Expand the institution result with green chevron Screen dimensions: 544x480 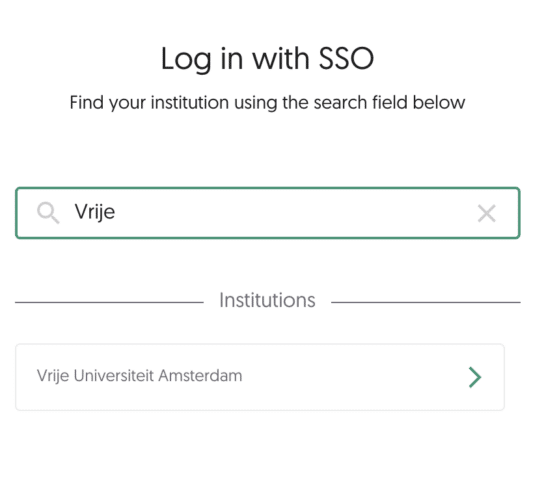click(x=475, y=377)
